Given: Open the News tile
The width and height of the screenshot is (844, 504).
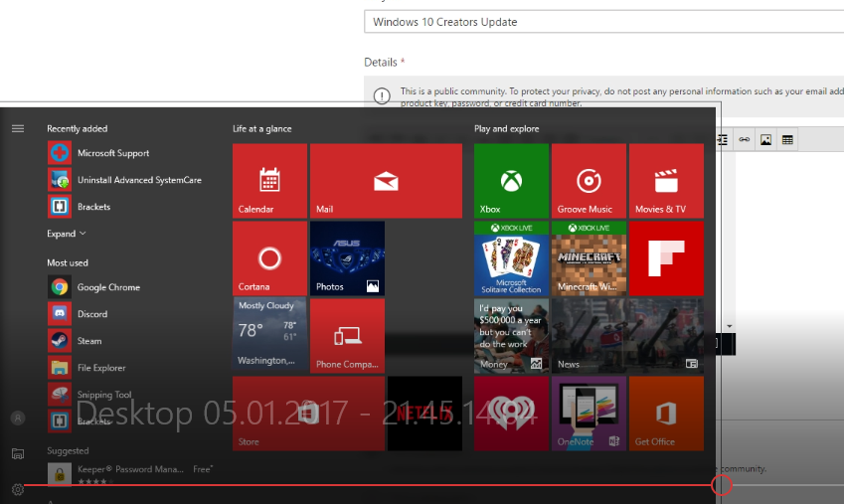Looking at the screenshot, I should 627,336.
